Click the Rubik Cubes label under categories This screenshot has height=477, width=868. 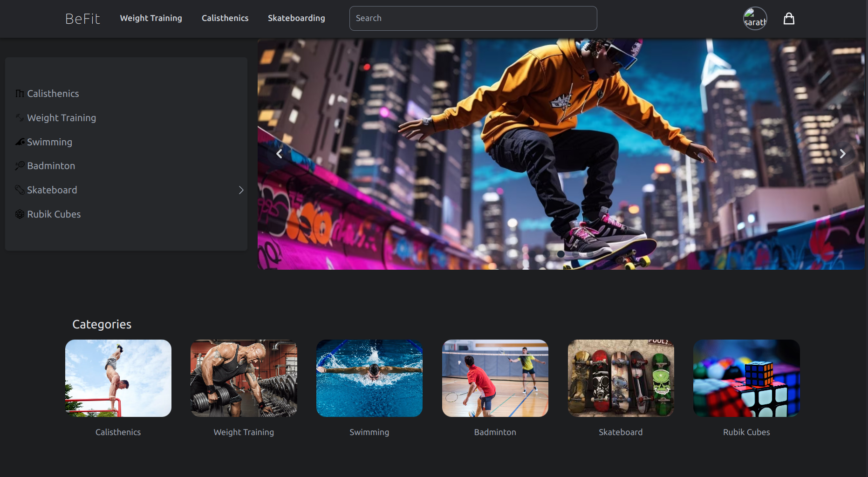(x=746, y=432)
